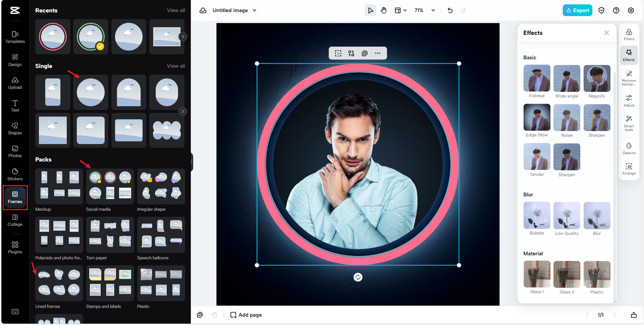Select the Frames sidebar tab
Viewport: 644px width, 325px height.
15,197
